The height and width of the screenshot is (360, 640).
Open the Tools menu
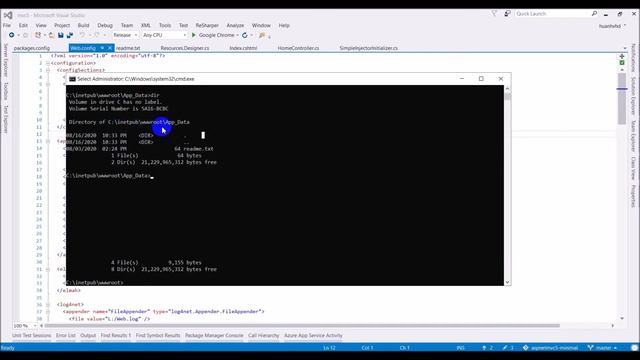165,25
